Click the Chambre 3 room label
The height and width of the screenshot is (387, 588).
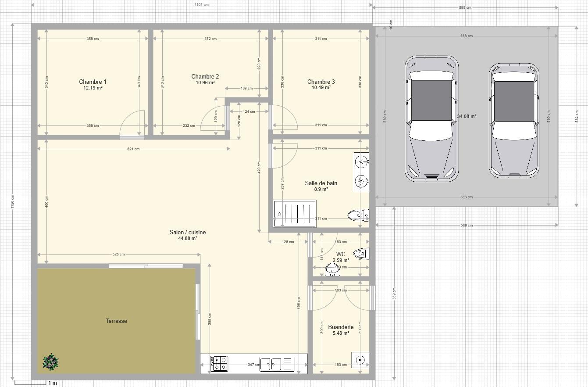pos(321,82)
